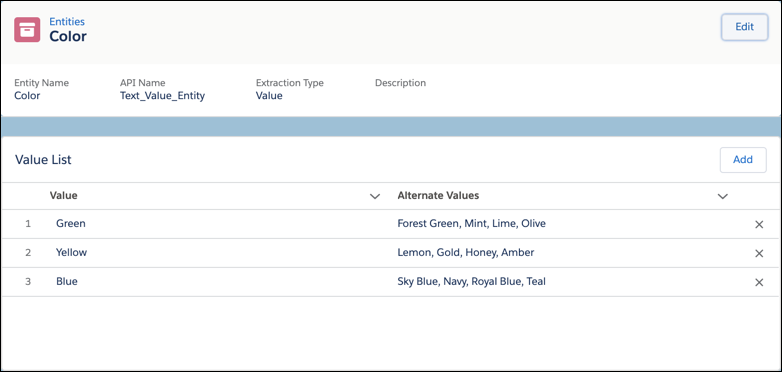
Task: Remove the Blue row with X icon
Action: 759,282
